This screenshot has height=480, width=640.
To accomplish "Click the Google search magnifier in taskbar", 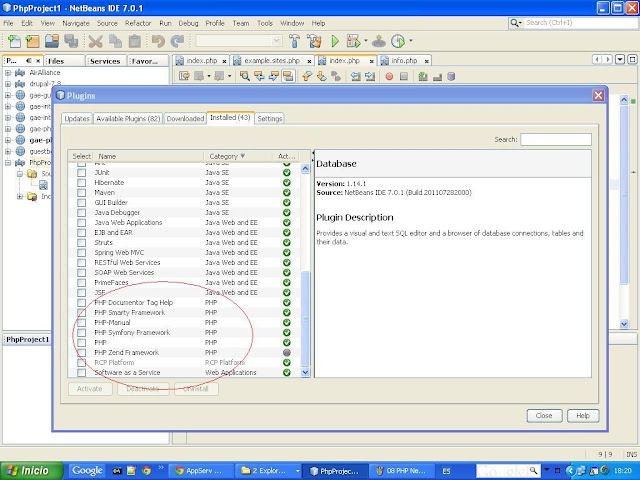I will click(533, 471).
